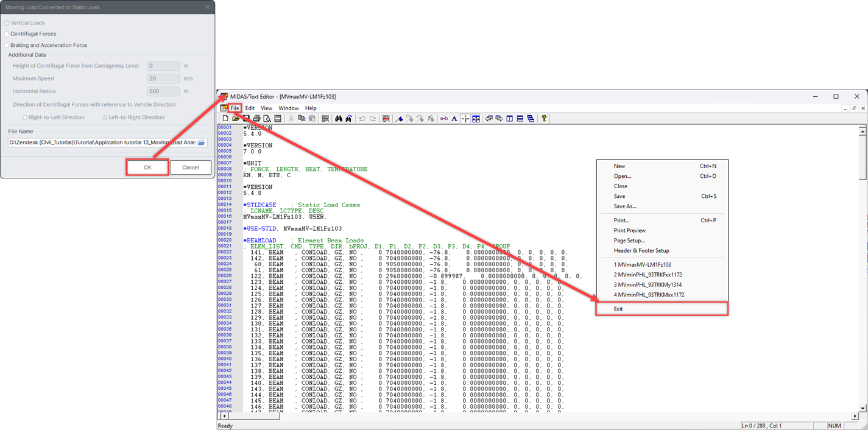Click the vertical scrollbar down arrow
Image resolution: width=868 pixels, height=430 pixels.
coord(863,408)
